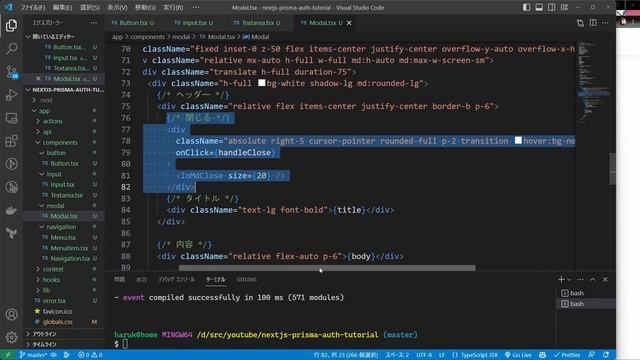The image size is (640, 360).
Task: Open editor more actions ellipsis
Action: pyautogui.click(x=605, y=23)
